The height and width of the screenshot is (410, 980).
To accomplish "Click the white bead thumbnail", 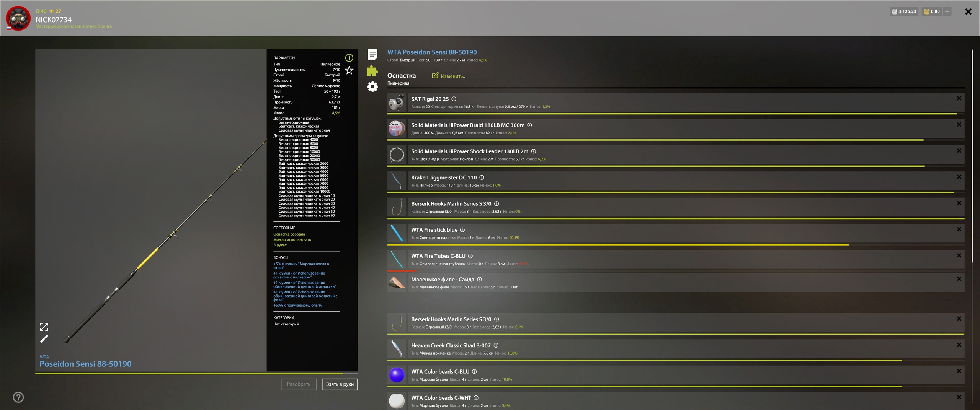I will [x=397, y=401].
